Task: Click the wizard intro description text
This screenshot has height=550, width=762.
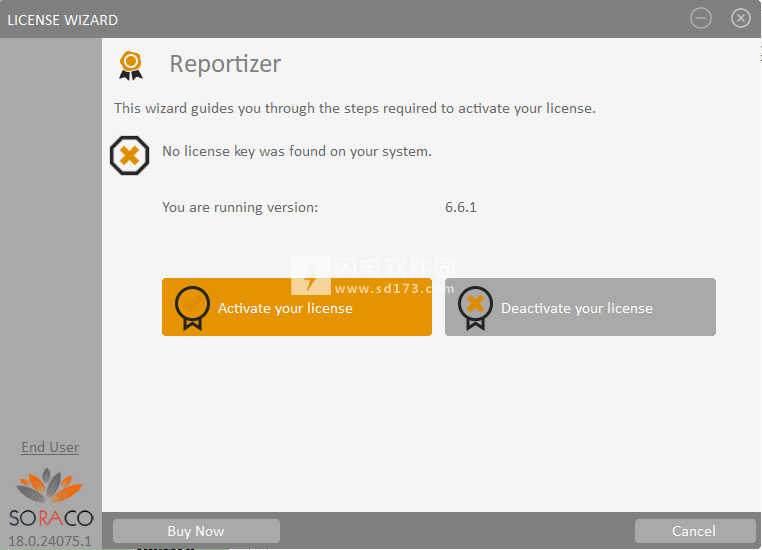Action: (355, 108)
